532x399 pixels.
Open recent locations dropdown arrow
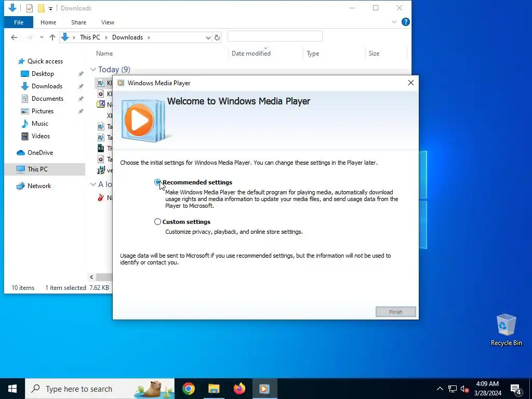pos(42,37)
